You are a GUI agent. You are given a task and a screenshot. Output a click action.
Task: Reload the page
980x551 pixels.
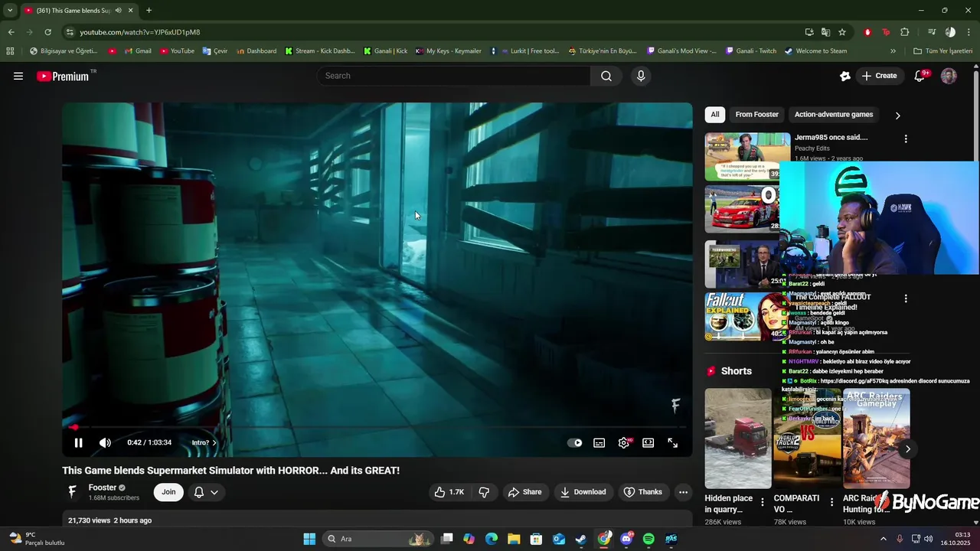click(47, 32)
